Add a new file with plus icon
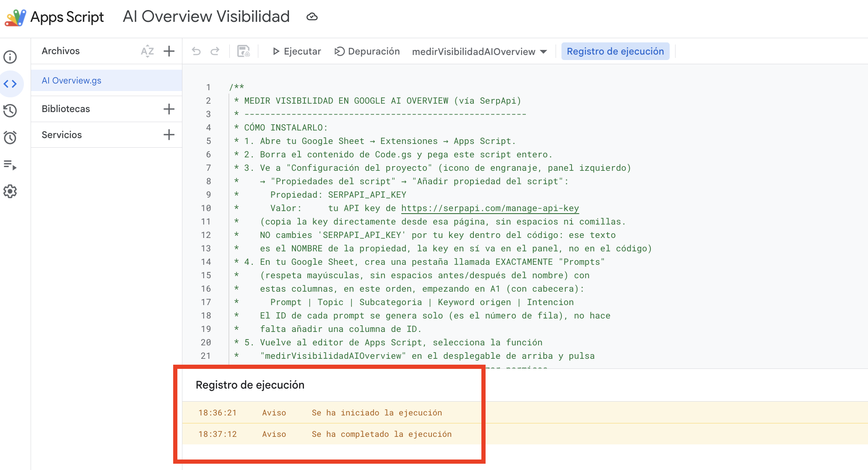This screenshot has height=470, width=868. (169, 51)
